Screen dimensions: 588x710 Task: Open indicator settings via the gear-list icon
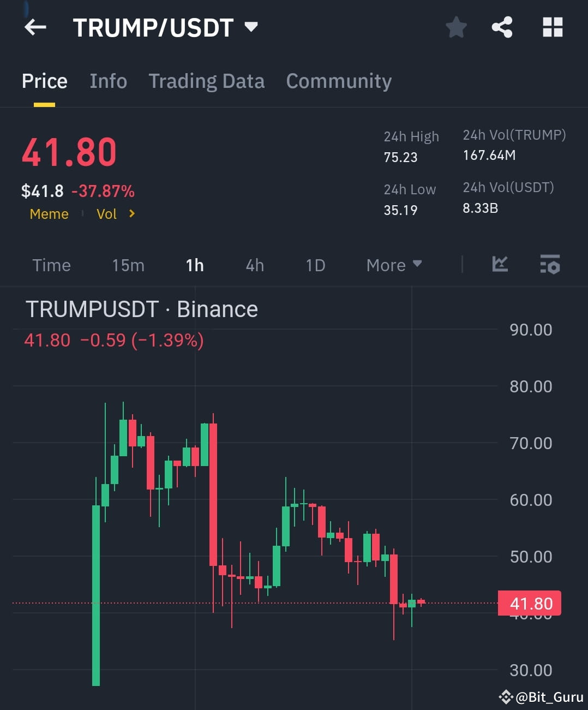(x=550, y=265)
